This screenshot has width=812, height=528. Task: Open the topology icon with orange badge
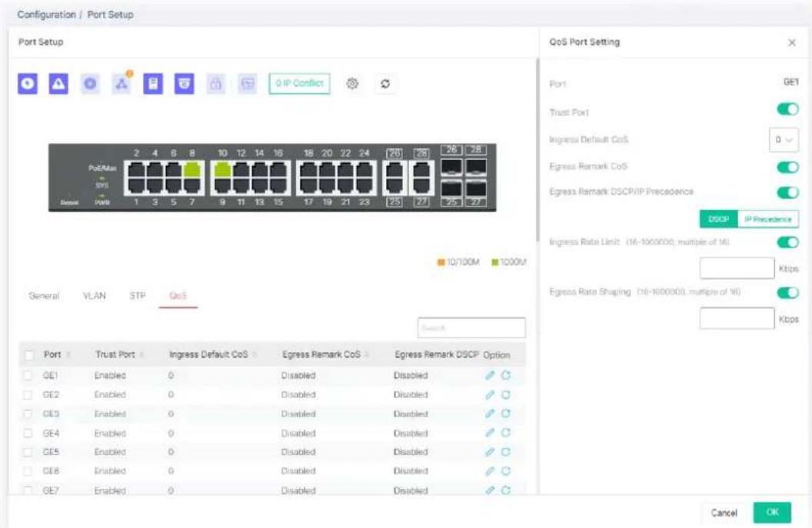tap(121, 83)
